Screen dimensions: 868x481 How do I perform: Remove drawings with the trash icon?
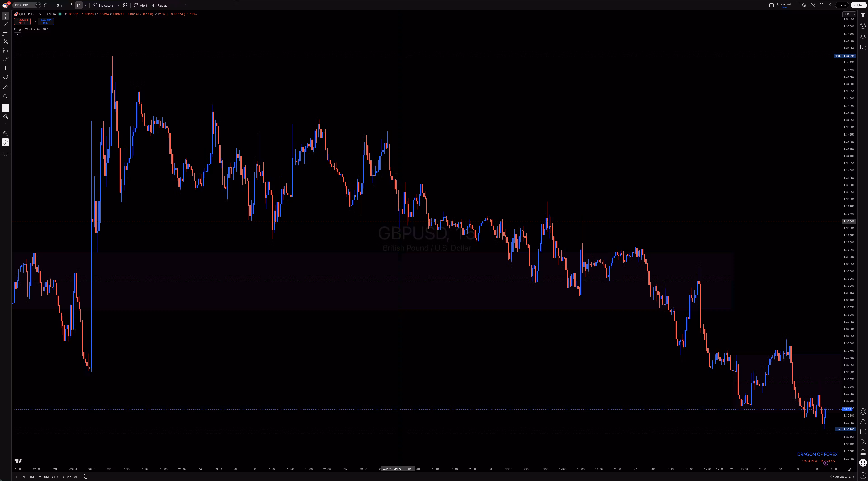click(x=5, y=154)
